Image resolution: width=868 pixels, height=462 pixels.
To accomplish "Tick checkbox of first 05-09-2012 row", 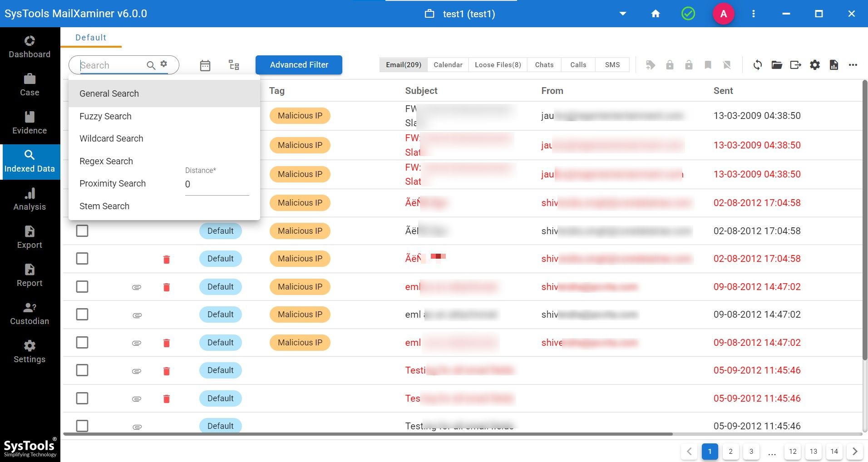I will pyautogui.click(x=82, y=370).
